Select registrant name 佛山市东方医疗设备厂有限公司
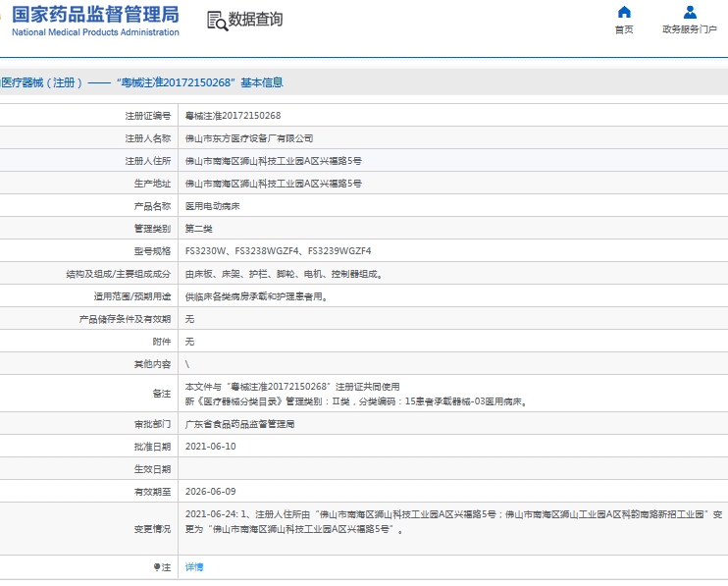The width and height of the screenshot is (728, 586). tap(249, 138)
